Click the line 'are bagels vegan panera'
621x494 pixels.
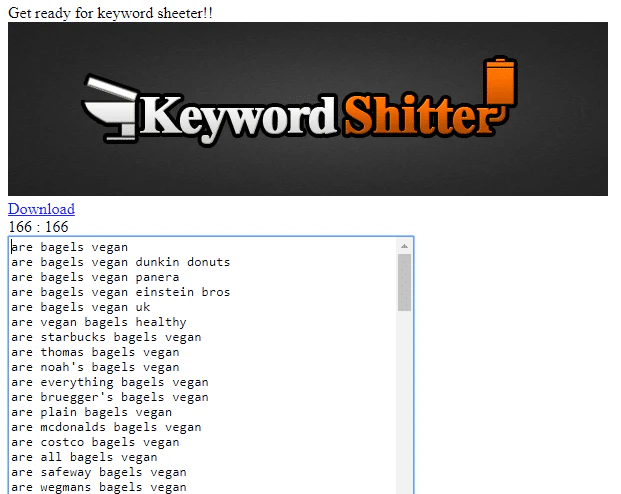pos(95,277)
